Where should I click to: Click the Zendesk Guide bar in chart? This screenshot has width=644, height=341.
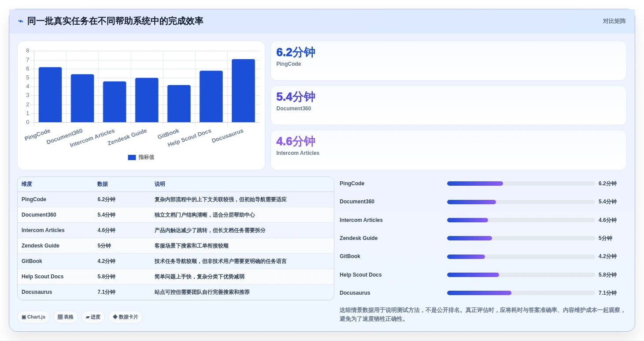(x=147, y=100)
